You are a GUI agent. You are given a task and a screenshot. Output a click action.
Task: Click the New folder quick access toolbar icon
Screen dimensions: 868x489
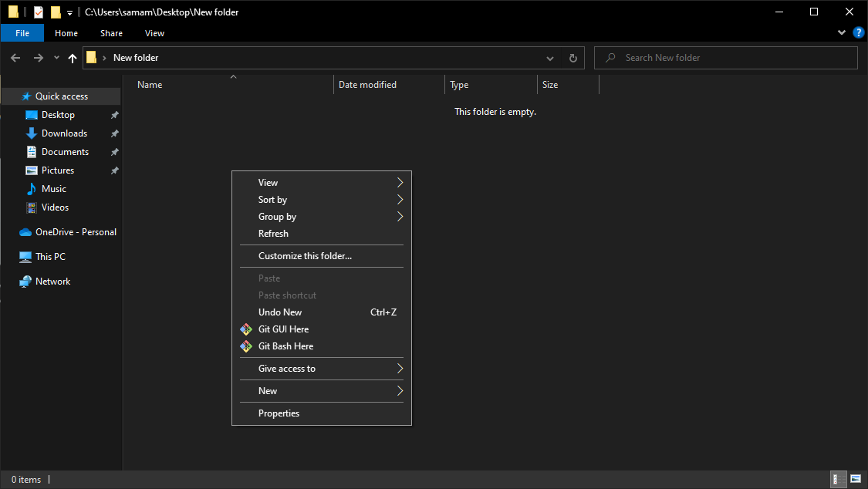pyautogui.click(x=56, y=12)
